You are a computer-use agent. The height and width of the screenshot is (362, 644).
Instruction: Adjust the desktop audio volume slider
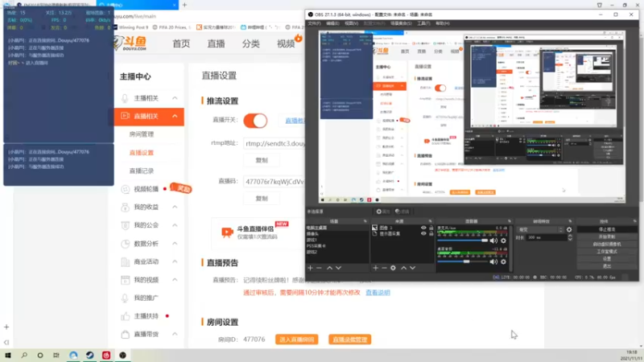click(462, 261)
